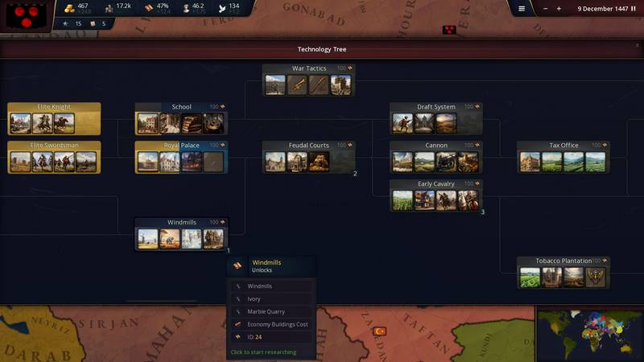644x362 pixels.
Task: Open the hamburger main menu
Action: coord(522,8)
